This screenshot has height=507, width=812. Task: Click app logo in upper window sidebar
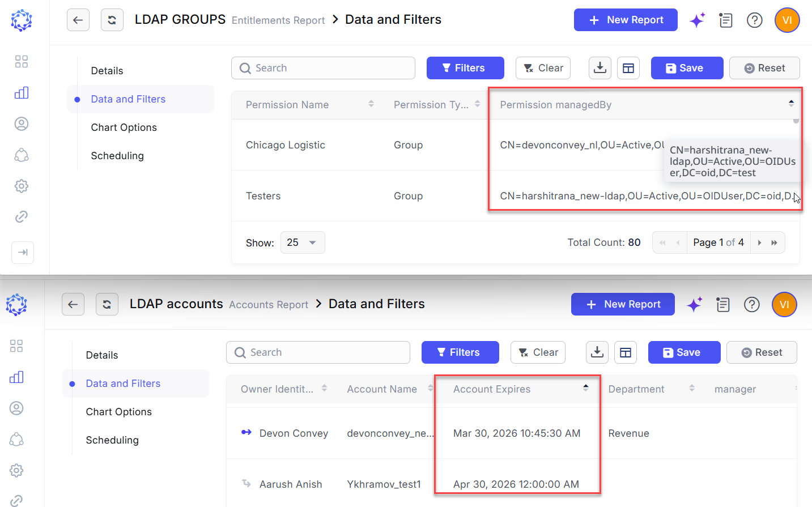[x=22, y=20]
